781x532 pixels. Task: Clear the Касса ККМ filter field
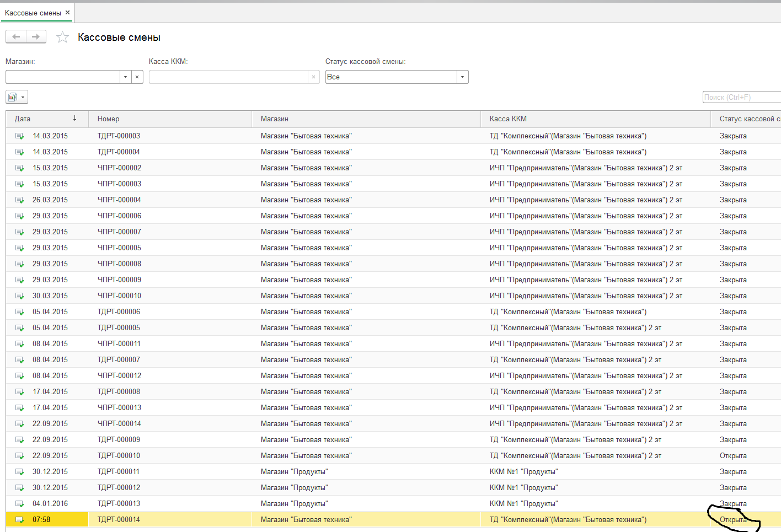click(x=313, y=77)
